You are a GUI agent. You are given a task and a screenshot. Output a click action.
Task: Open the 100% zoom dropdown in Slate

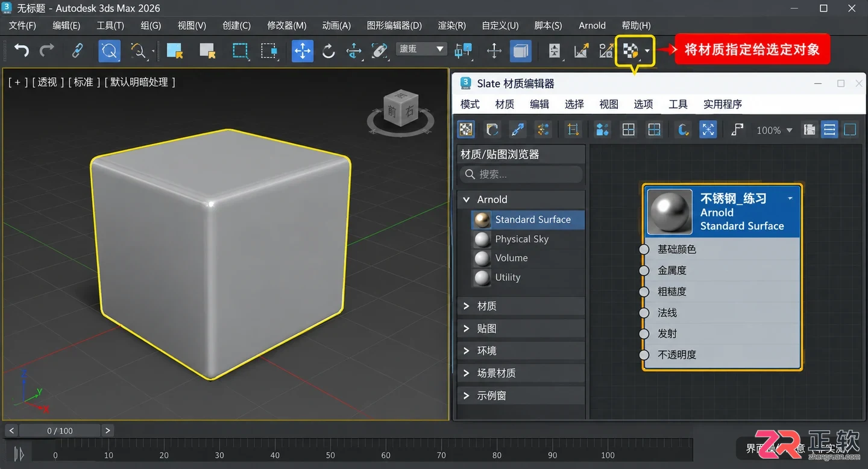click(775, 130)
